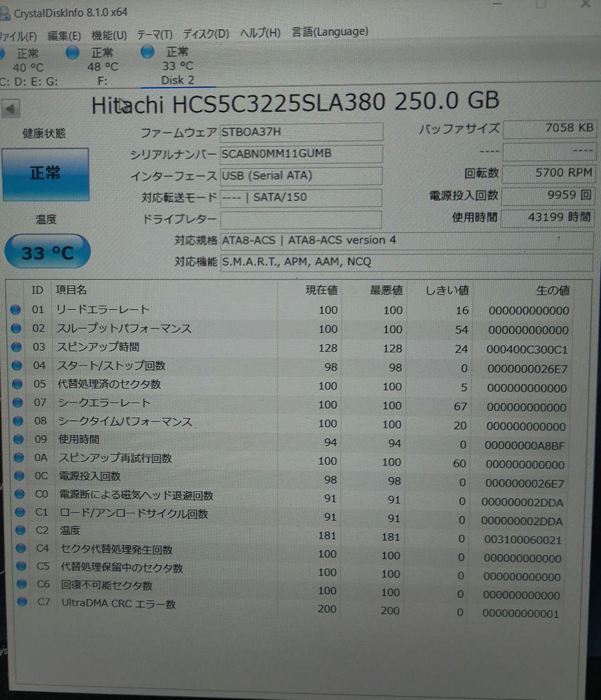Select the シークタイムパフォーマンス attribute name

point(125,421)
